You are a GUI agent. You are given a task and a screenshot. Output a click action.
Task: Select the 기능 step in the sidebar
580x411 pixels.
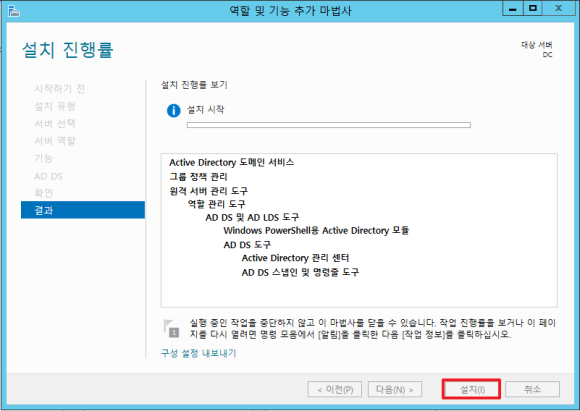click(43, 158)
